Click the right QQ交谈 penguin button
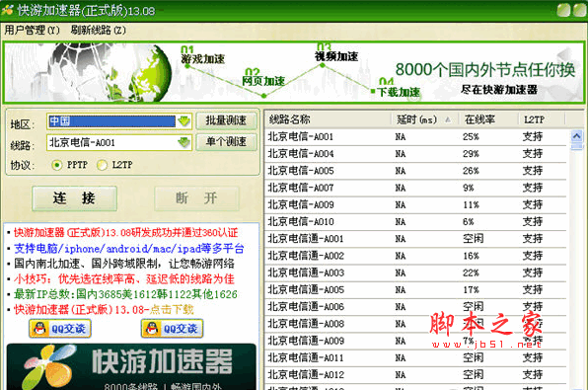This screenshot has width=588, height=390. 172,329
